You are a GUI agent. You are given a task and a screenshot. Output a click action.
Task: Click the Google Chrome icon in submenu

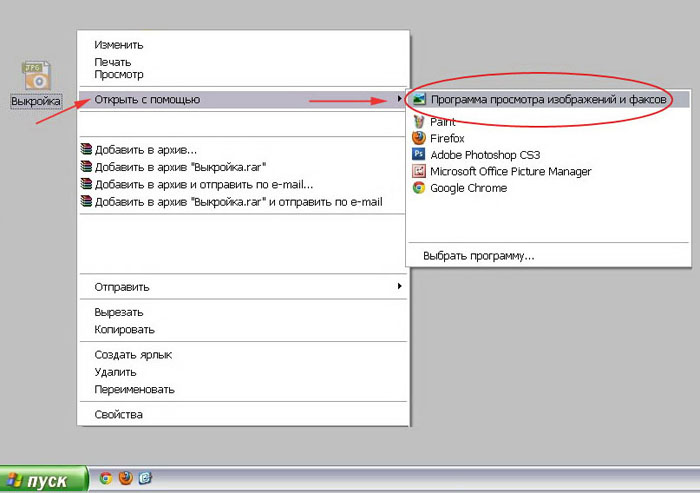pos(419,189)
